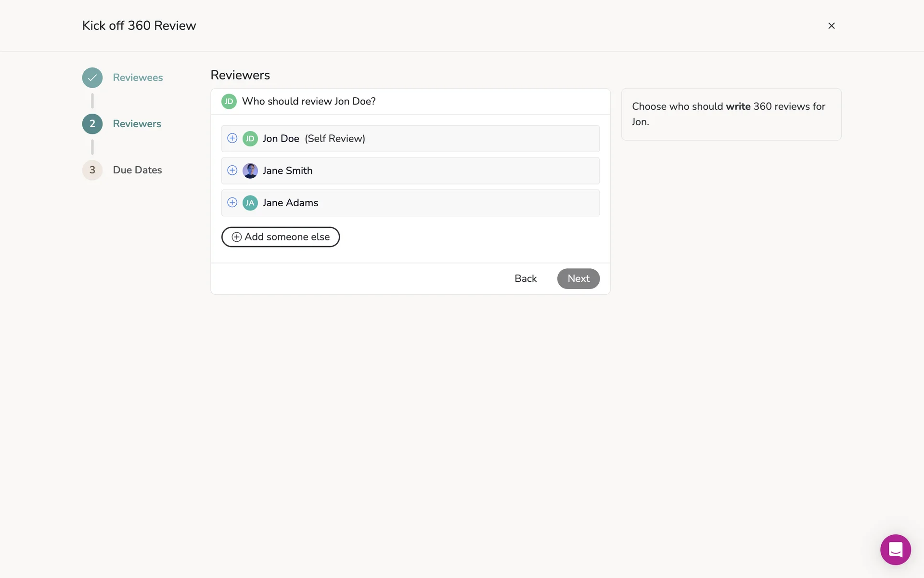The width and height of the screenshot is (924, 578).
Task: Click the completed Reviewees checkmark circle
Action: click(92, 78)
